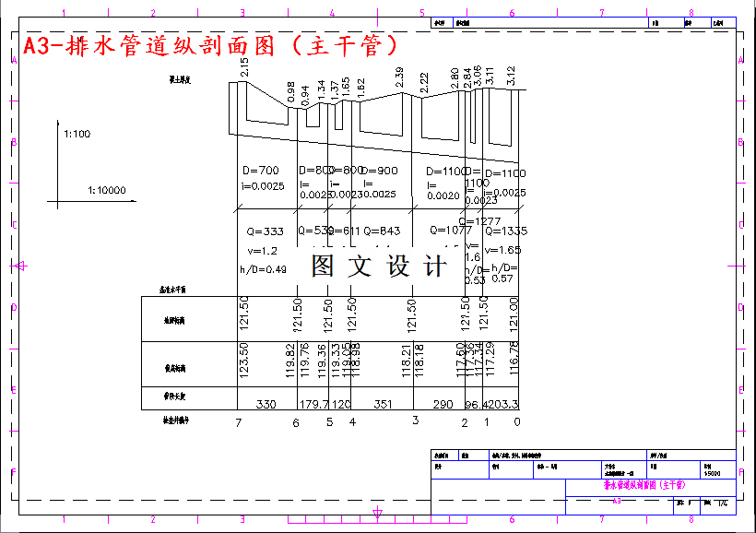This screenshot has height=533, width=756.
Task: Select the '116.78' invert elevation value
Action: (514, 359)
